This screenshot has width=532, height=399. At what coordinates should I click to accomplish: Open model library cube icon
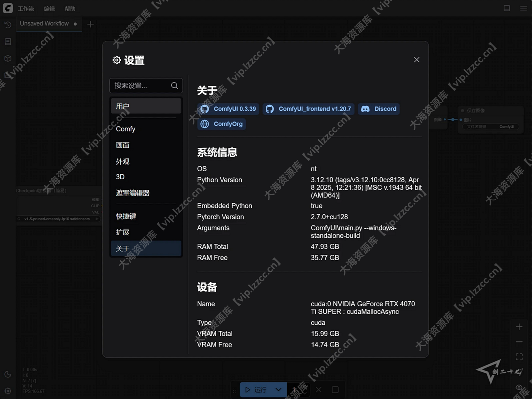tap(8, 58)
